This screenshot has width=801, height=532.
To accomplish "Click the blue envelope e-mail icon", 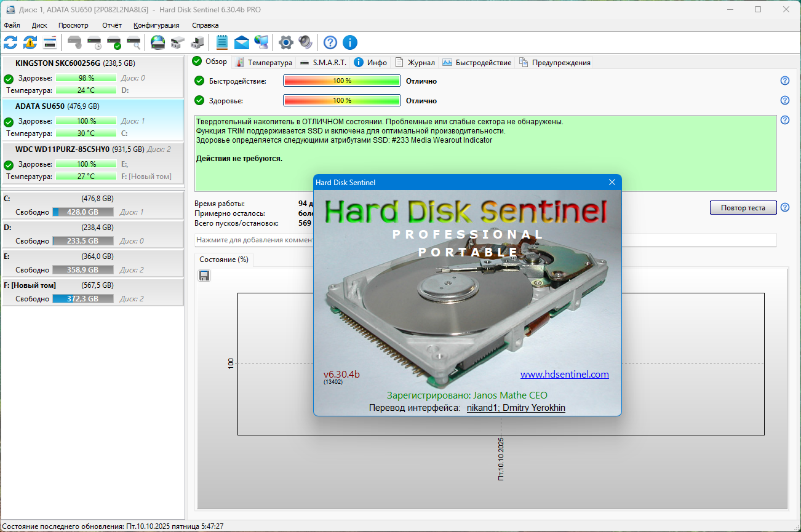I will coord(242,42).
